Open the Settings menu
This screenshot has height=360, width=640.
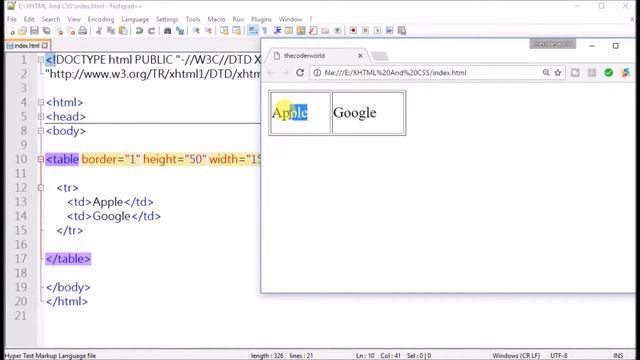[x=167, y=19]
